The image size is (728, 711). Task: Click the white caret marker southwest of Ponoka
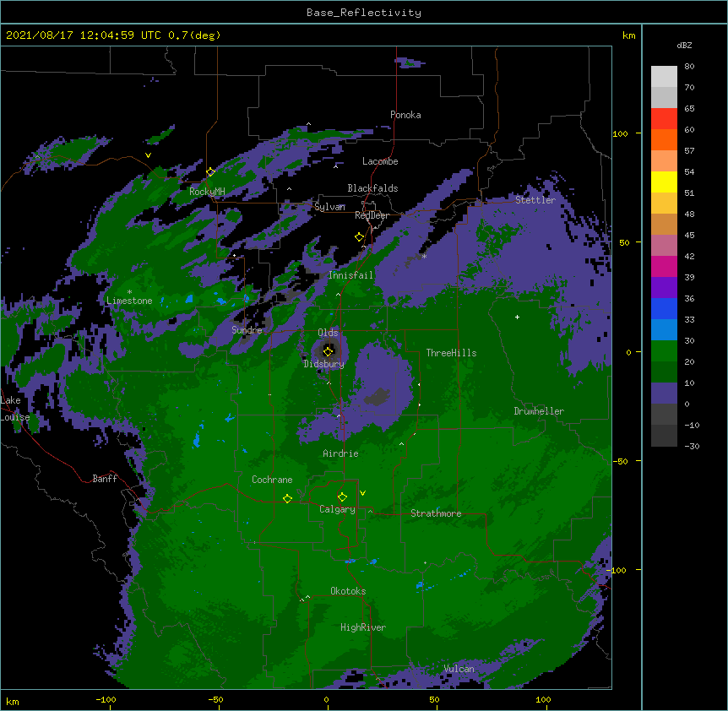coord(309,124)
